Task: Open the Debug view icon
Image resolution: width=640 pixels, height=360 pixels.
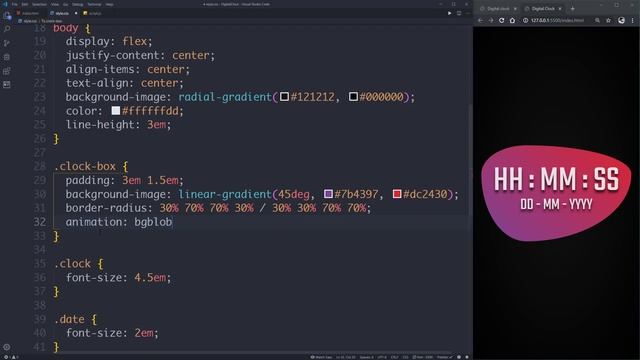Action: [x=7, y=57]
